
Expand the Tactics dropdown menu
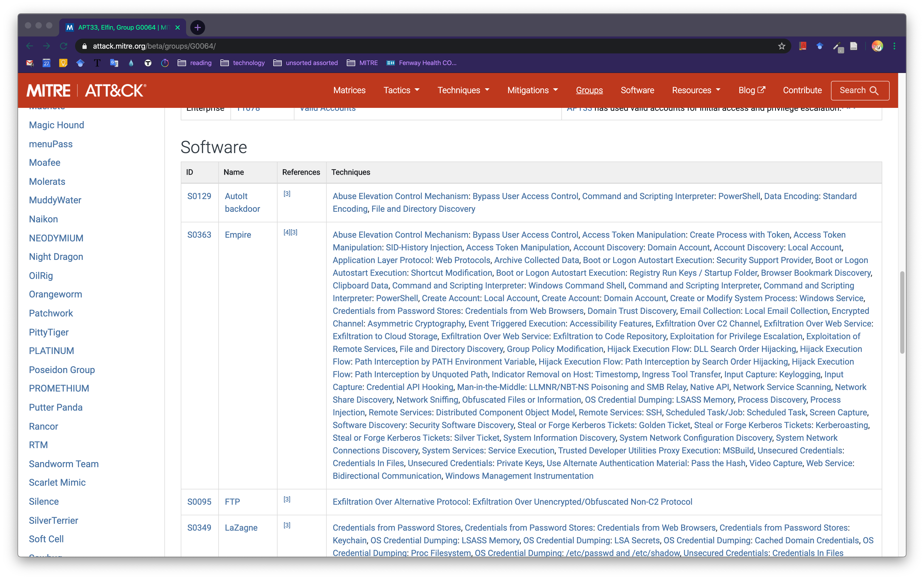pyautogui.click(x=401, y=90)
